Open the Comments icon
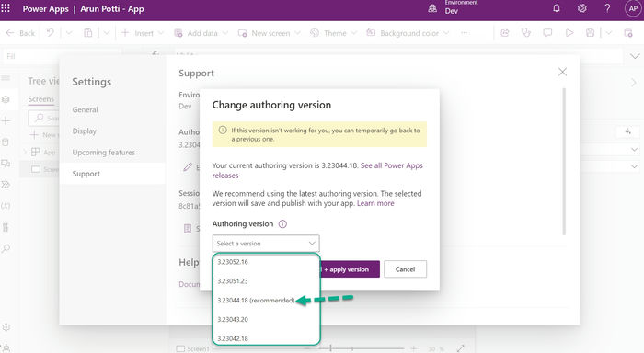The width and height of the screenshot is (644, 353). coord(547,33)
